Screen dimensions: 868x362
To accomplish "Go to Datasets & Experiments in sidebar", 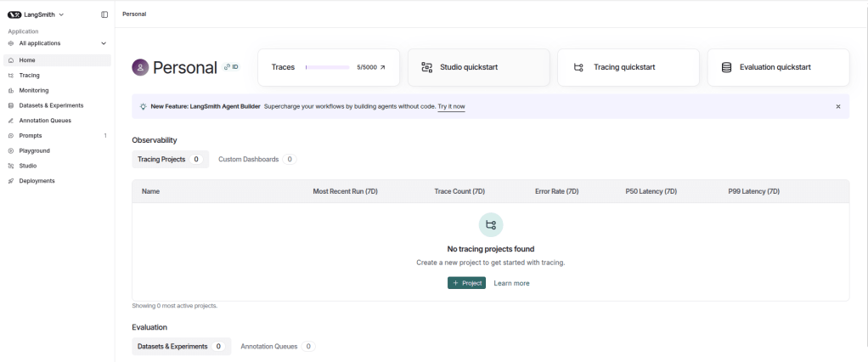I will [x=51, y=105].
